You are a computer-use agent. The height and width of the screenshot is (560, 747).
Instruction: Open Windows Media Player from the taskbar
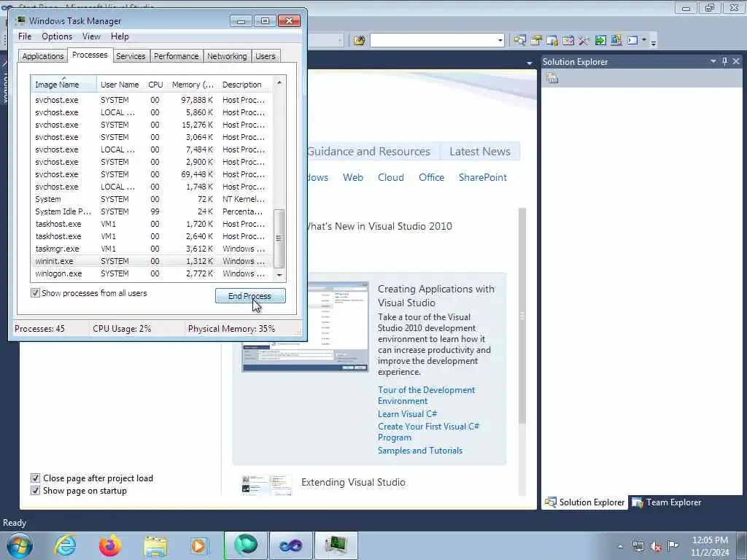tap(199, 545)
